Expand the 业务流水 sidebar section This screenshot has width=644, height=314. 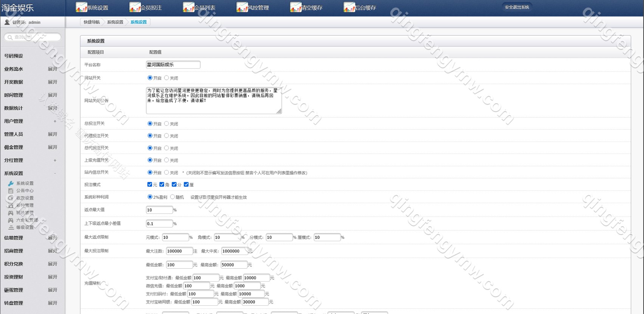pos(53,69)
